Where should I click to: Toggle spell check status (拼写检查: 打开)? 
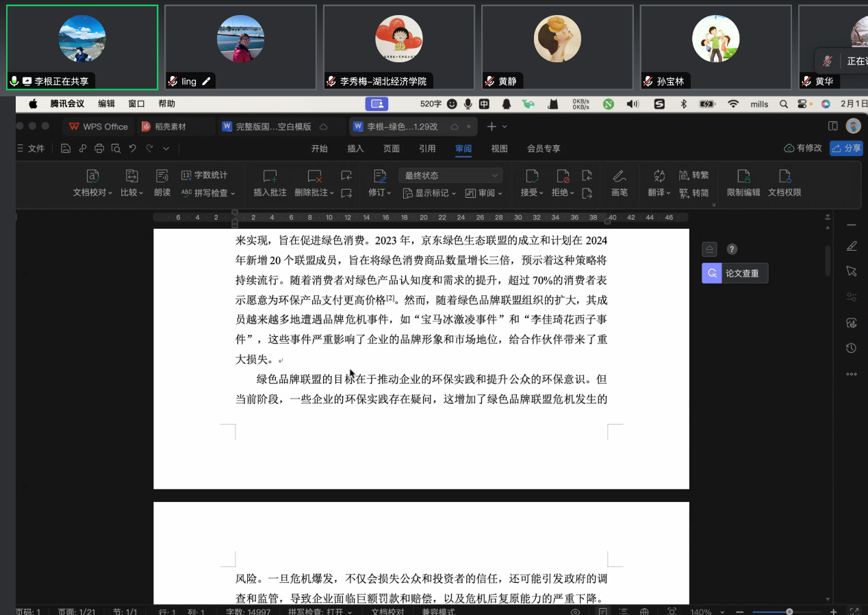(x=320, y=612)
